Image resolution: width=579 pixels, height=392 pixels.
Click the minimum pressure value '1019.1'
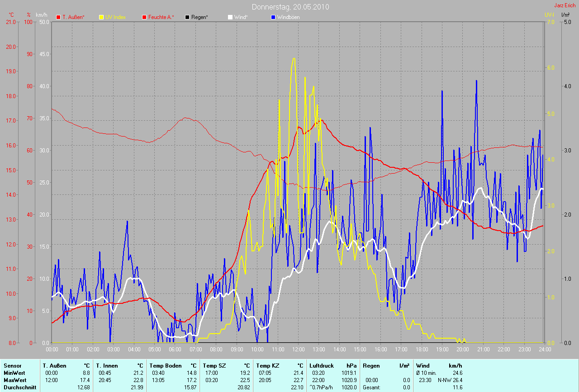[350, 373]
